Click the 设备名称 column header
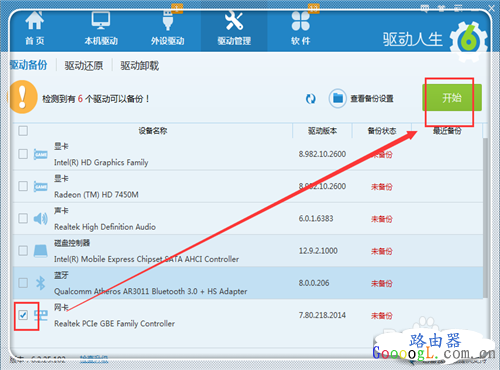This screenshot has width=500, height=370. tap(153, 131)
